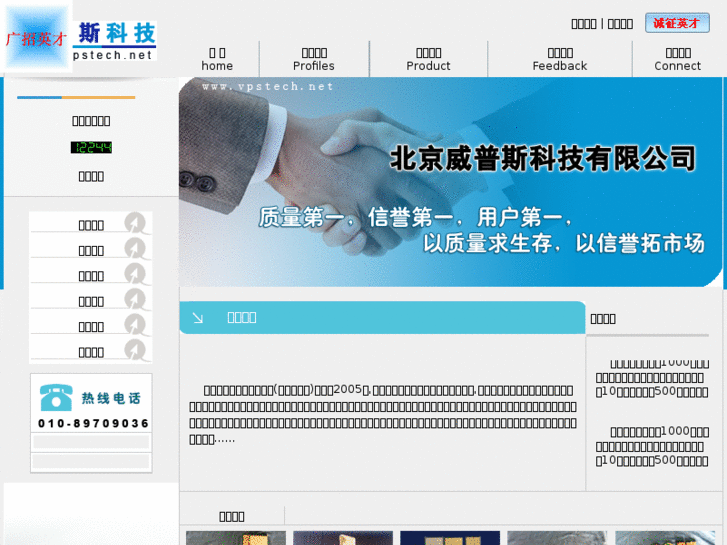Open the Profiles navigation item
Image resolution: width=727 pixels, height=545 pixels.
[x=314, y=59]
